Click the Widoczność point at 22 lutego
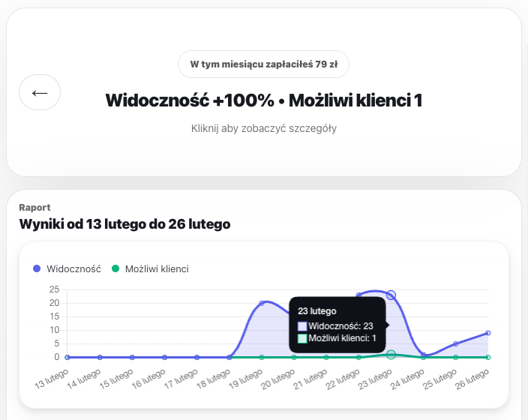Image resolution: width=528 pixels, height=420 pixels. [358, 295]
